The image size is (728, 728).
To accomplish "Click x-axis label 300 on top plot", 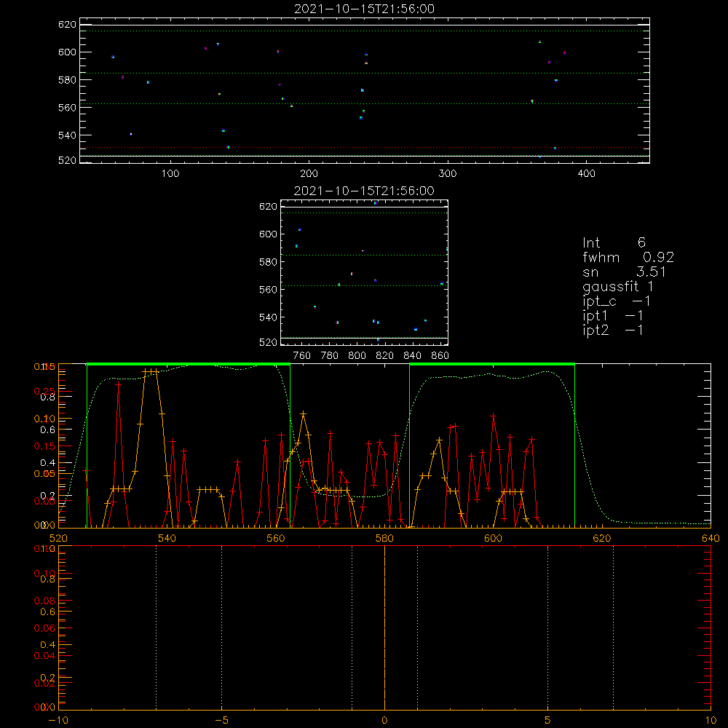I will (448, 174).
